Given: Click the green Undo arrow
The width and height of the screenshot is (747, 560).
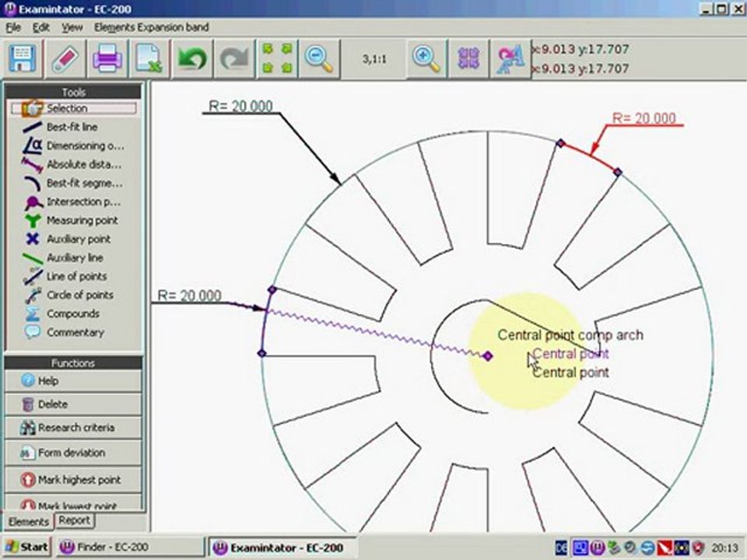Looking at the screenshot, I should pyautogui.click(x=192, y=59).
